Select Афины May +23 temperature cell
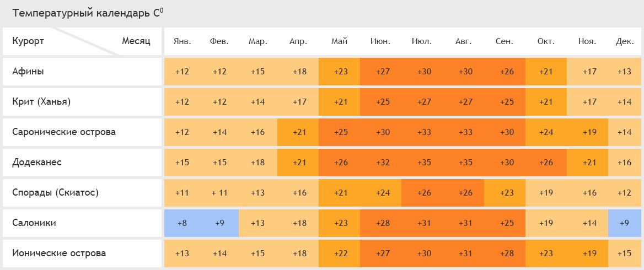 (x=339, y=72)
